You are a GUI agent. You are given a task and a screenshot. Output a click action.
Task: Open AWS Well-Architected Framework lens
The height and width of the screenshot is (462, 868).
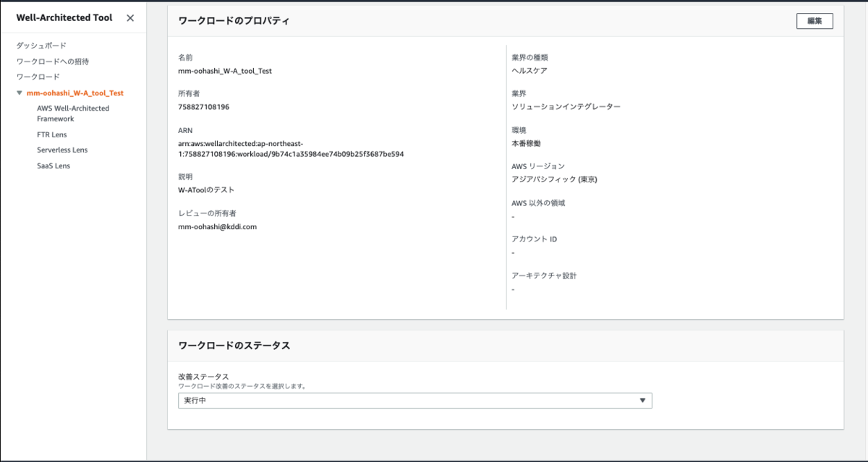pyautogui.click(x=73, y=114)
